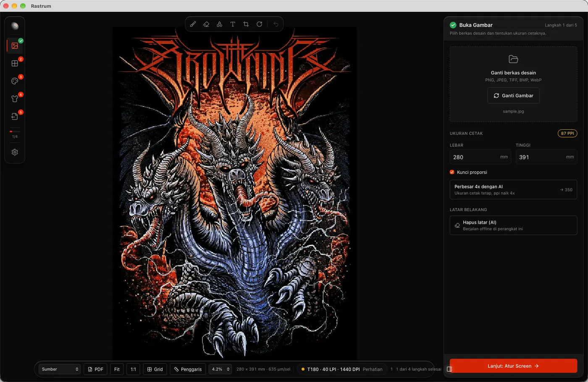Click Ganti Gambar button

pyautogui.click(x=513, y=96)
